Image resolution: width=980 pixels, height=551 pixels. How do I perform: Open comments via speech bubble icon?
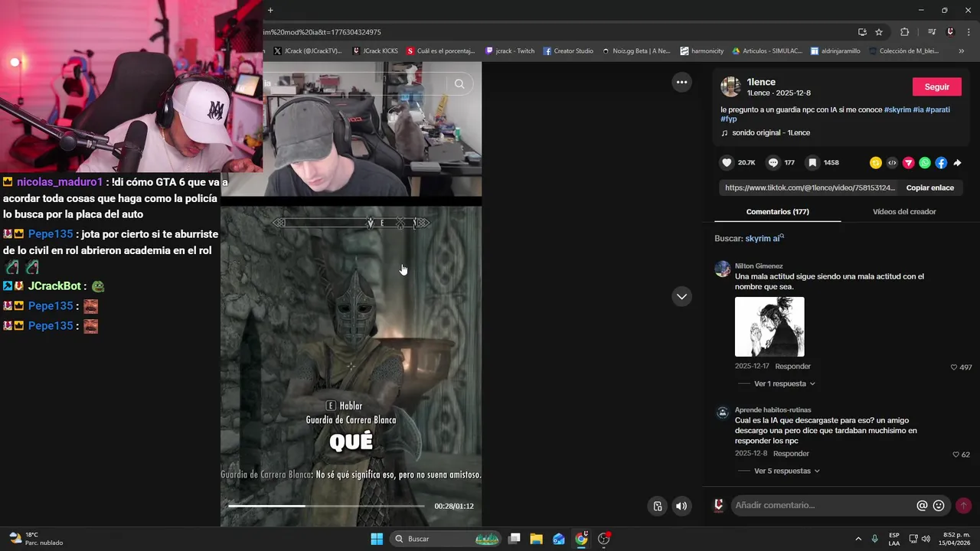point(773,162)
